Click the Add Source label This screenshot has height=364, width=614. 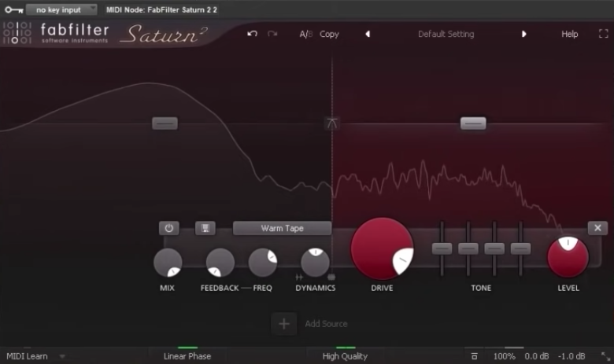click(x=326, y=324)
